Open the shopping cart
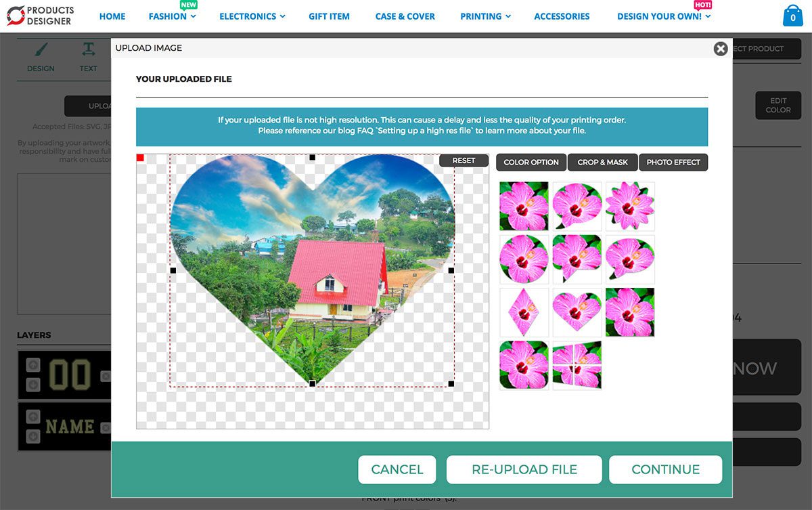812x510 pixels. 792,15
